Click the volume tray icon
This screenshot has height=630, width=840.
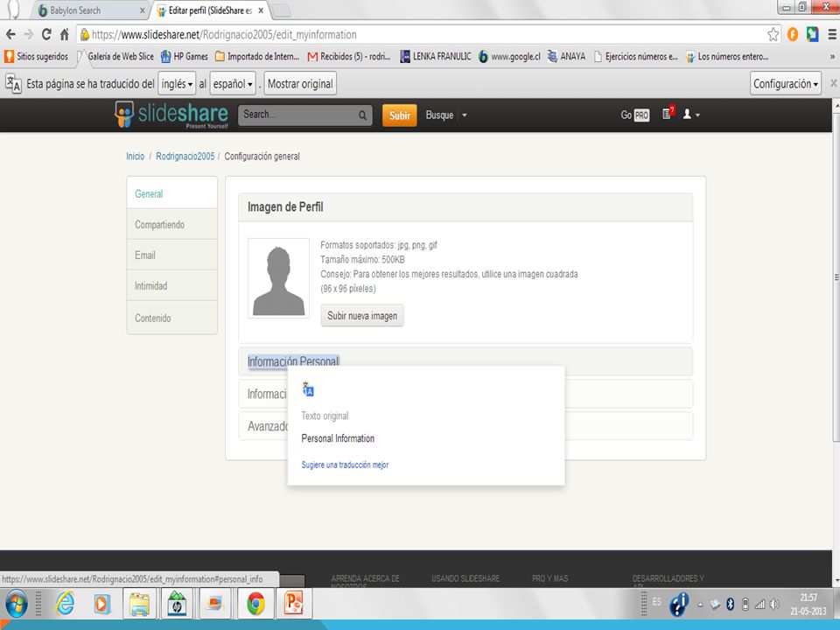[x=774, y=605]
